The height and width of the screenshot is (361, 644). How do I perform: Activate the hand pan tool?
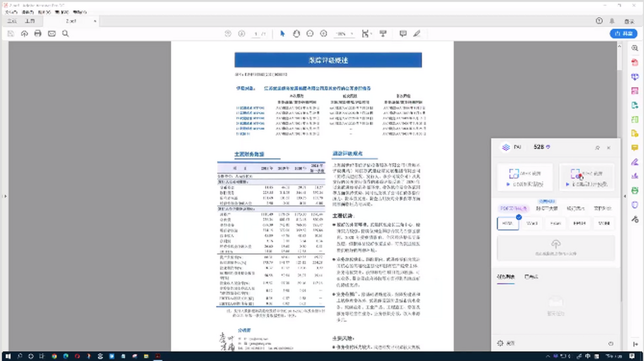click(x=296, y=34)
